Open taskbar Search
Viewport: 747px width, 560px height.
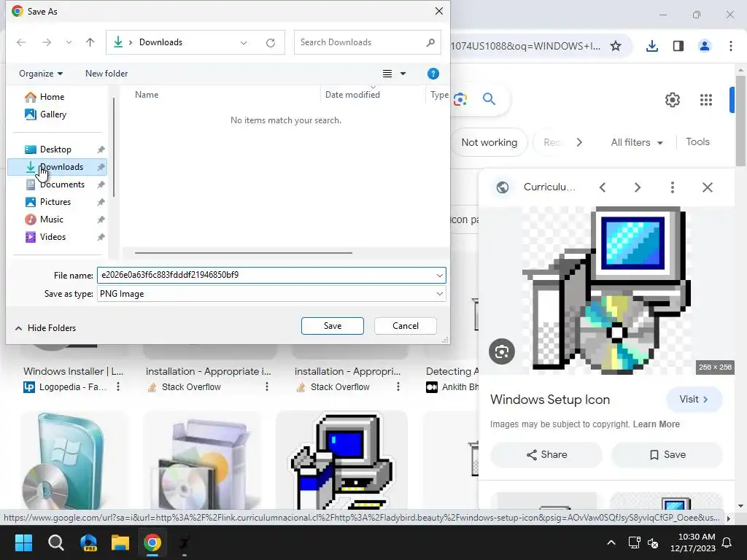55,542
